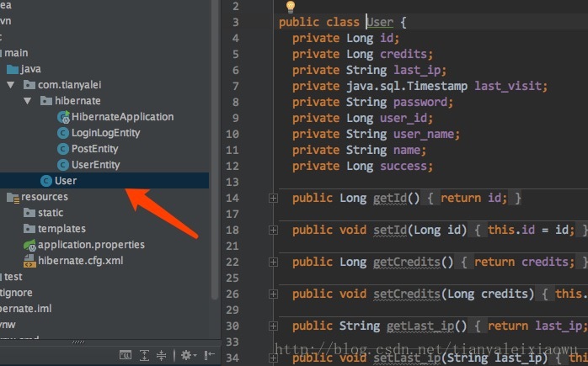This screenshot has width=588, height=366.
Task: Click the blue java source folder icon
Action: pos(13,69)
